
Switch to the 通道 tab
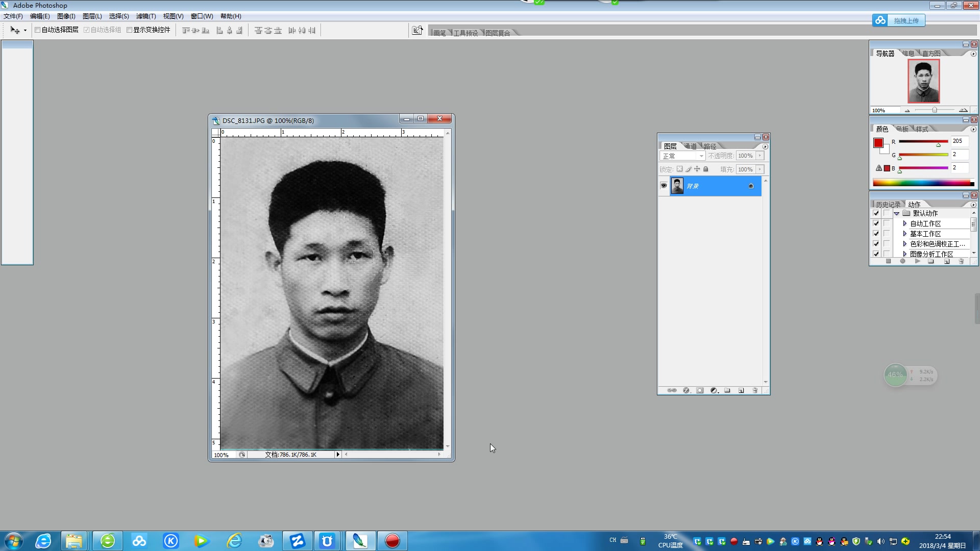691,146
